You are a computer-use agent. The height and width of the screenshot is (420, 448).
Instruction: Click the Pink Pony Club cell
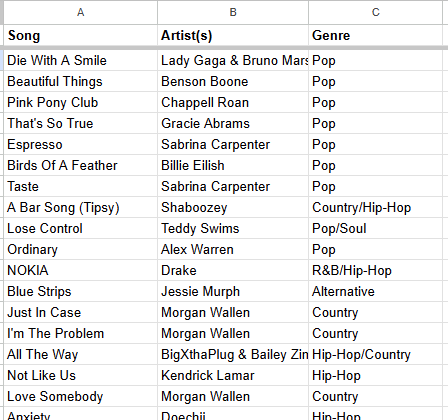(80, 102)
